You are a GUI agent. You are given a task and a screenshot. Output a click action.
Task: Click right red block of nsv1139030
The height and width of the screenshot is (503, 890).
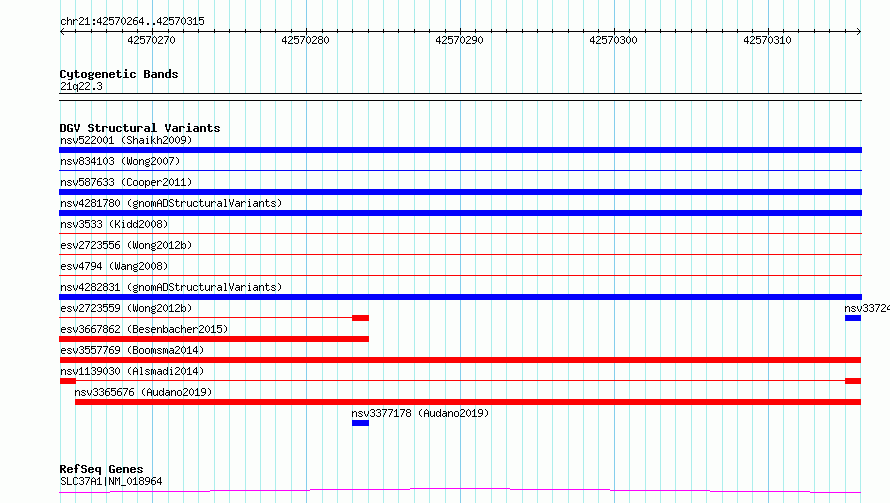point(853,381)
